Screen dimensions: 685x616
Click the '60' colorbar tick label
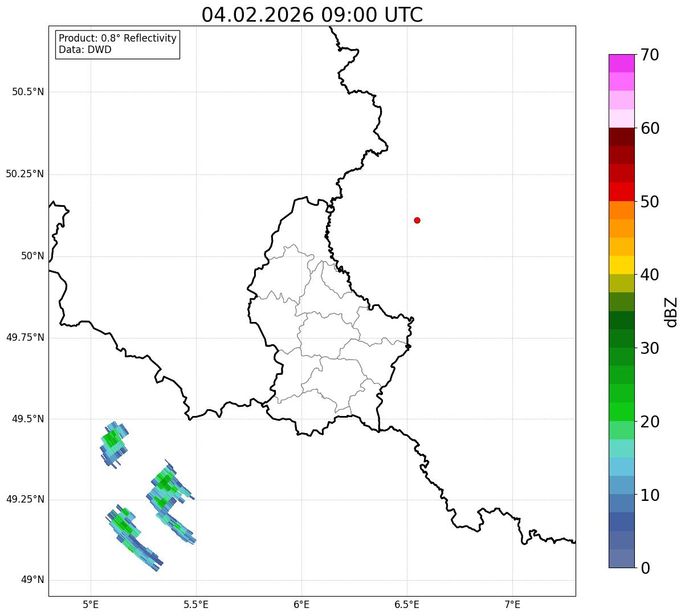click(x=650, y=128)
